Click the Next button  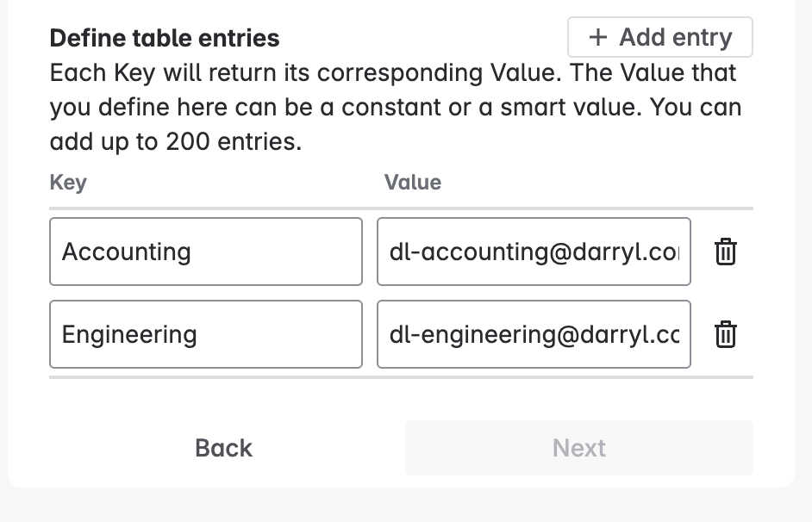(579, 448)
